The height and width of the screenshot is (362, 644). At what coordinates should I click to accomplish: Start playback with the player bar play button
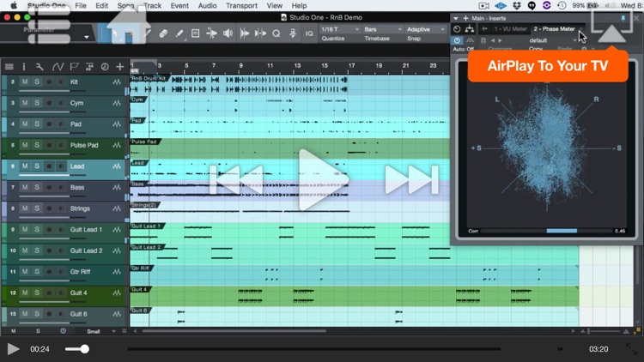tap(13, 349)
